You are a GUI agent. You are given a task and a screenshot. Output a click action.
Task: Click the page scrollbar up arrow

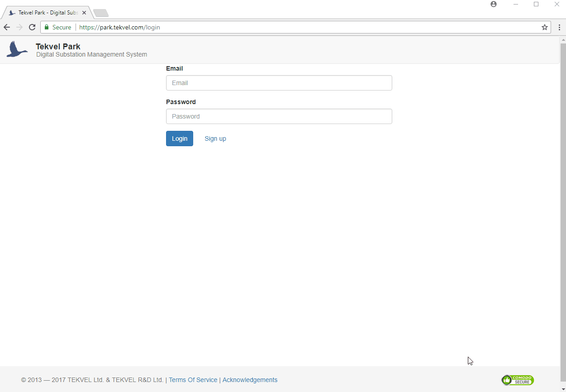pyautogui.click(x=563, y=39)
